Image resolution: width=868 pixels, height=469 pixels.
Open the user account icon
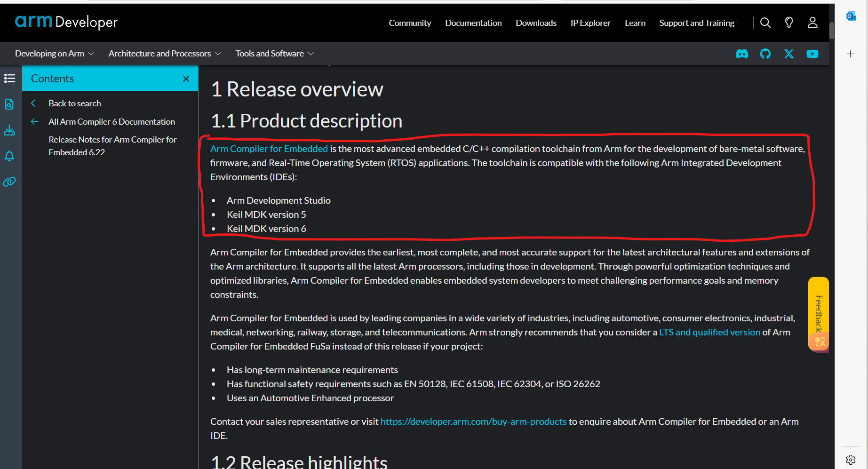tap(812, 23)
